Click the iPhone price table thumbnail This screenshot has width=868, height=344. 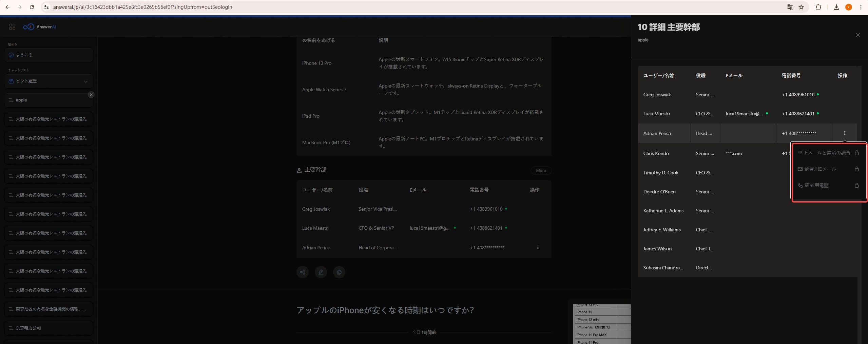tap(602, 324)
